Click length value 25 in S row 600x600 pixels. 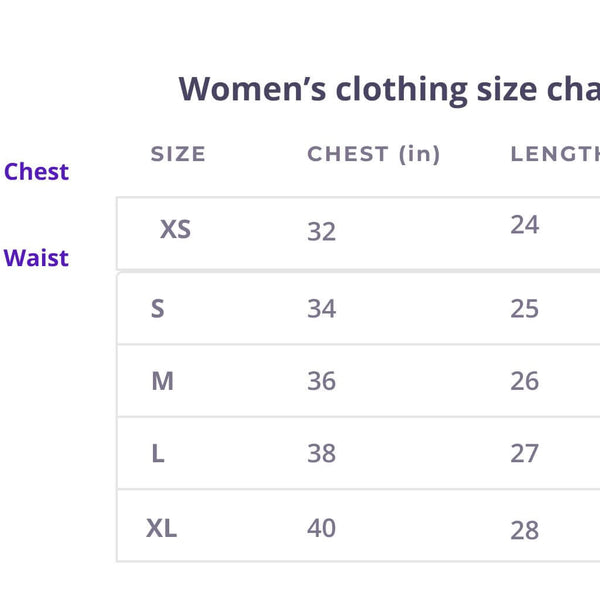pyautogui.click(x=524, y=309)
